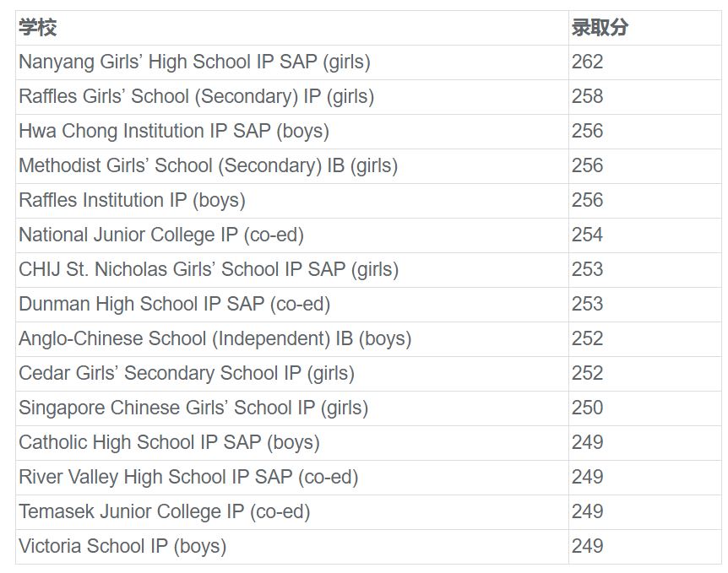The height and width of the screenshot is (573, 728).
Task: Select Anglo-Chinese School (Independent) IB
Action: 215,339
